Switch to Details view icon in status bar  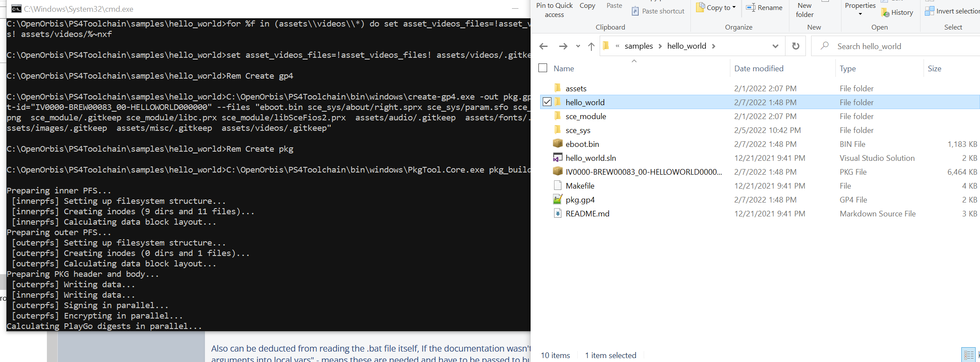click(x=968, y=355)
